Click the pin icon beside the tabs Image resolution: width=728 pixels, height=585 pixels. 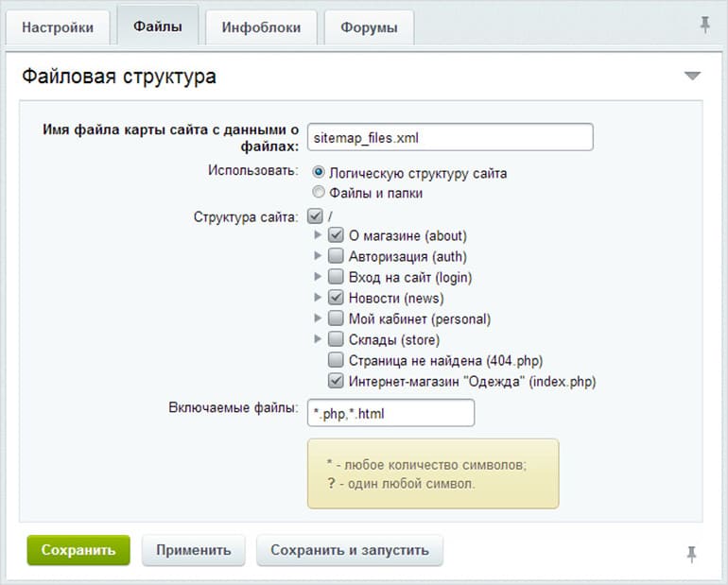(704, 26)
